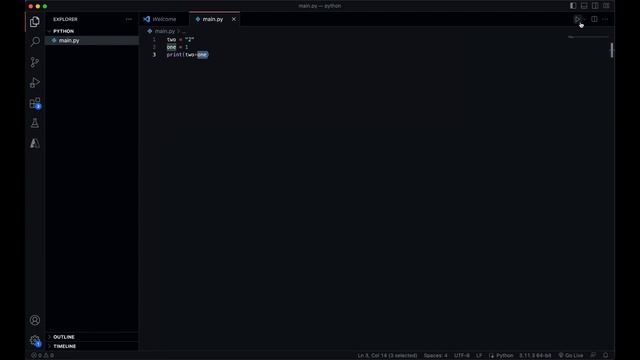Open the Source Control view

[x=35, y=62]
